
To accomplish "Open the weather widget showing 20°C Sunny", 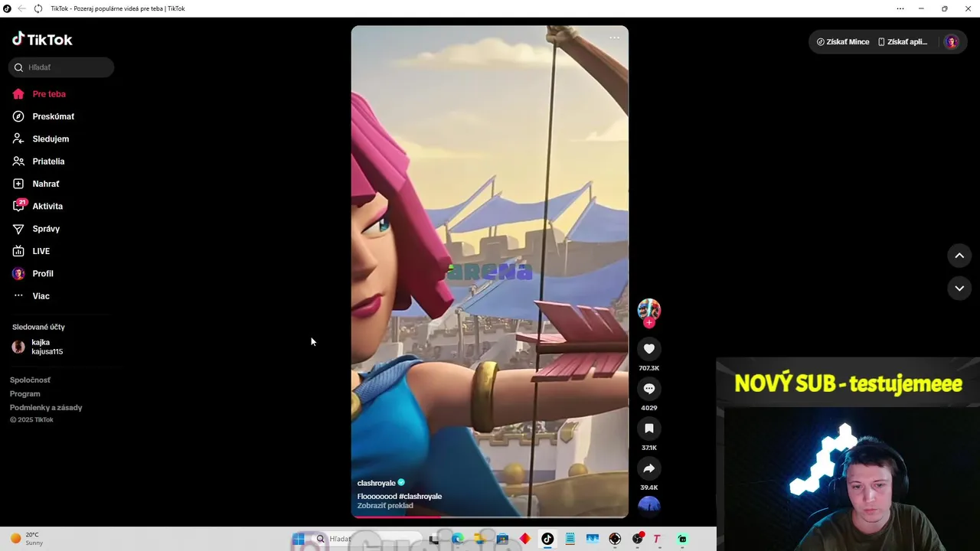I will pos(26,539).
